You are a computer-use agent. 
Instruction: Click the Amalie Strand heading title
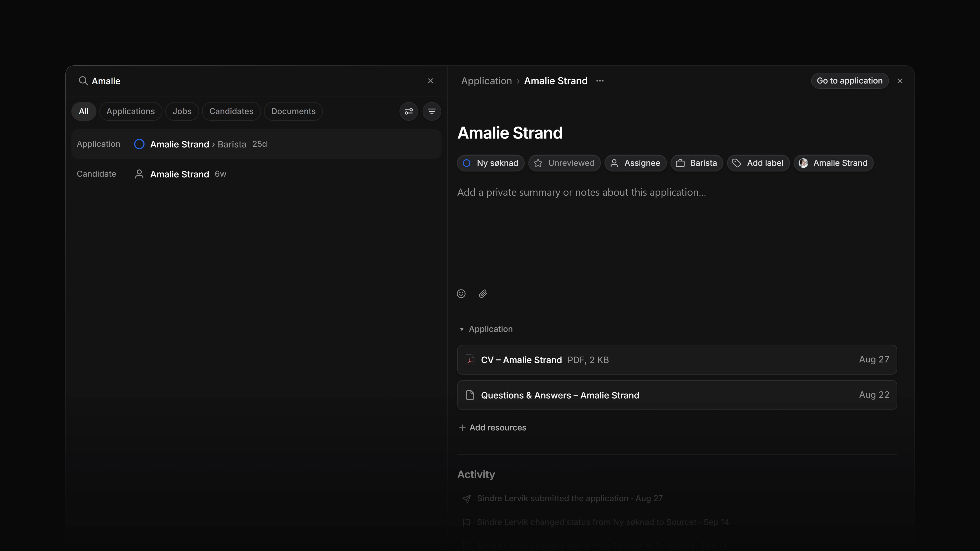tap(510, 133)
